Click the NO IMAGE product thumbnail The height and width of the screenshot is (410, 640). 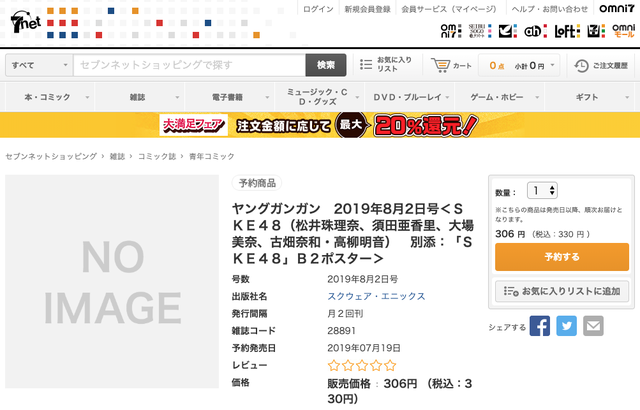pyautogui.click(x=112, y=281)
